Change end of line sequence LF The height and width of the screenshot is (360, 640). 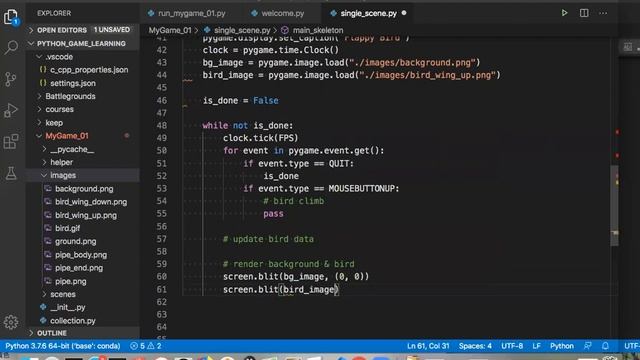coord(536,346)
